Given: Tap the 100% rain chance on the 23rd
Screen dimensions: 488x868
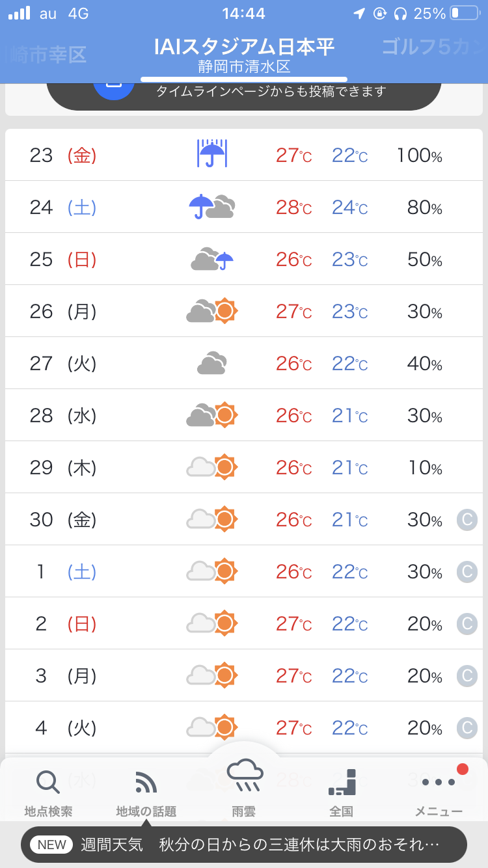Looking at the screenshot, I should coord(419,155).
